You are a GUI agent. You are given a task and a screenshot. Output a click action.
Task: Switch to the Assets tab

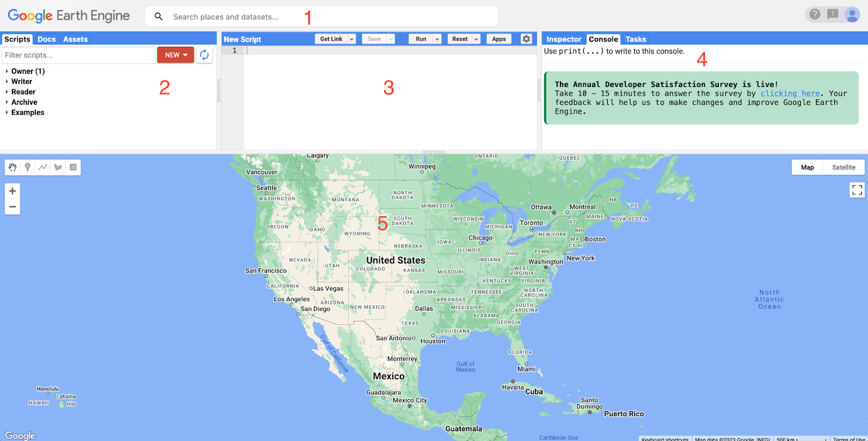click(75, 39)
